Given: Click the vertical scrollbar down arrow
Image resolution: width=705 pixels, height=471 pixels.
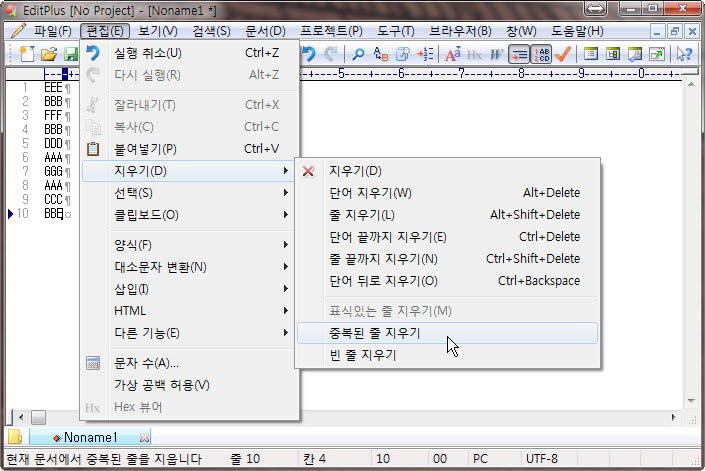Looking at the screenshot, I should click(691, 401).
